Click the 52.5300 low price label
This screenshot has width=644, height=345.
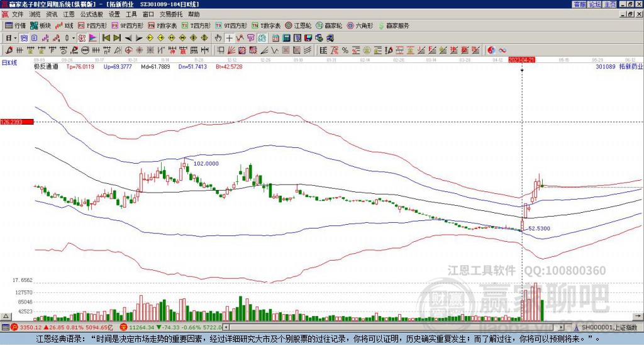click(x=539, y=229)
